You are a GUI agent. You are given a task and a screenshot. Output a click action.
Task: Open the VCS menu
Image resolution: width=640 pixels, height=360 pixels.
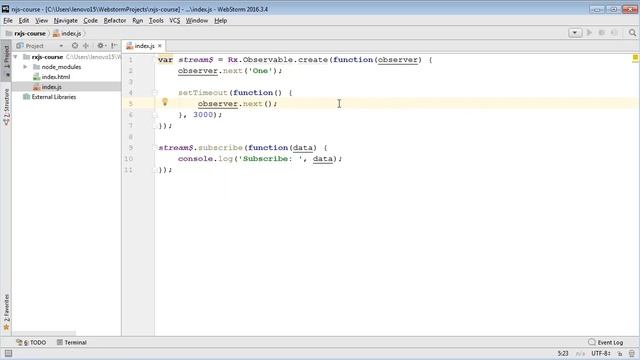coord(175,20)
